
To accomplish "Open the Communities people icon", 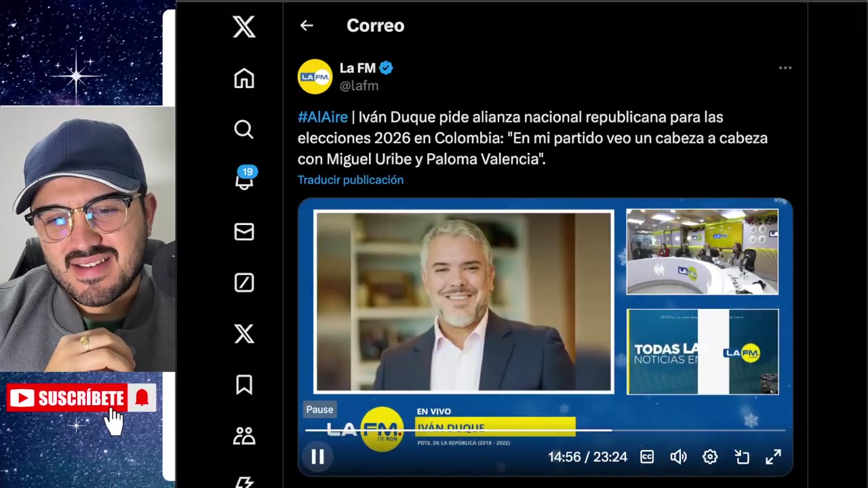I will [244, 435].
